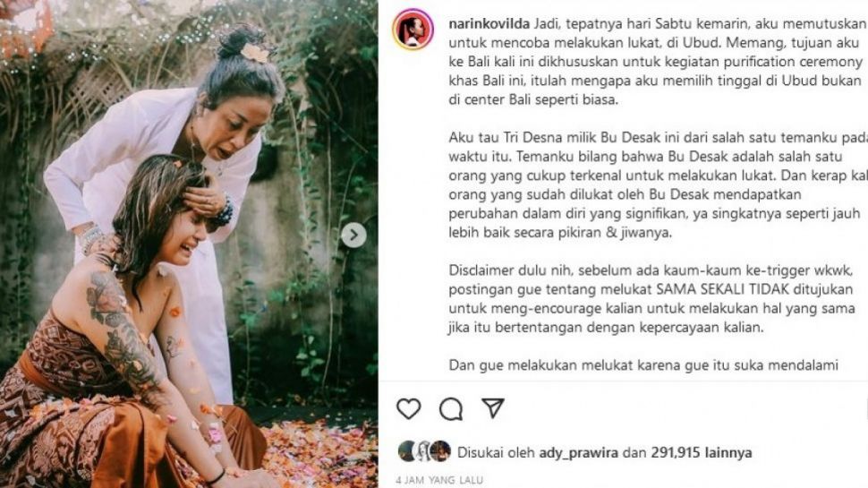Viewport: 868px width, 488px height.
Task: Click the third liker avatar thumbnail
Action: tap(440, 451)
